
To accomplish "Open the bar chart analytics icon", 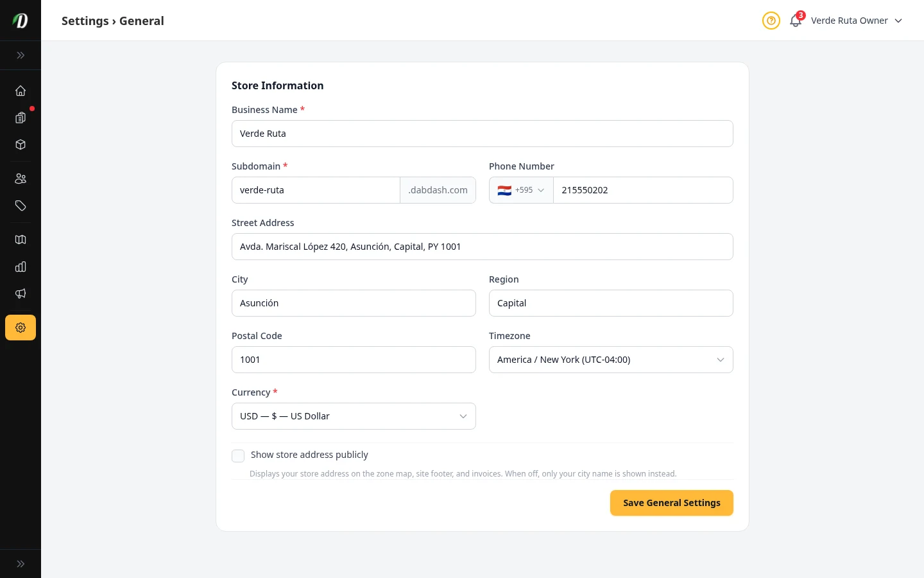I will tap(21, 267).
